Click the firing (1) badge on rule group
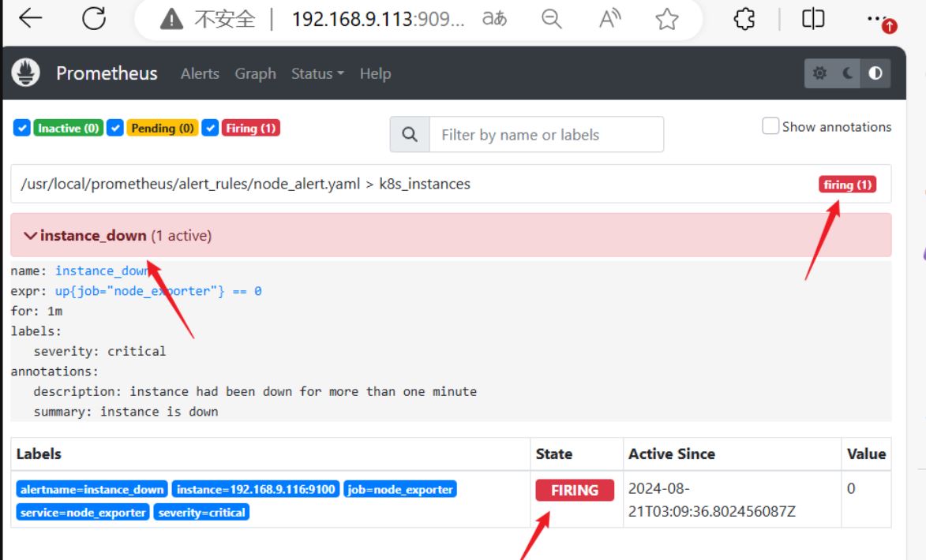The height and width of the screenshot is (560, 926). 848,185
